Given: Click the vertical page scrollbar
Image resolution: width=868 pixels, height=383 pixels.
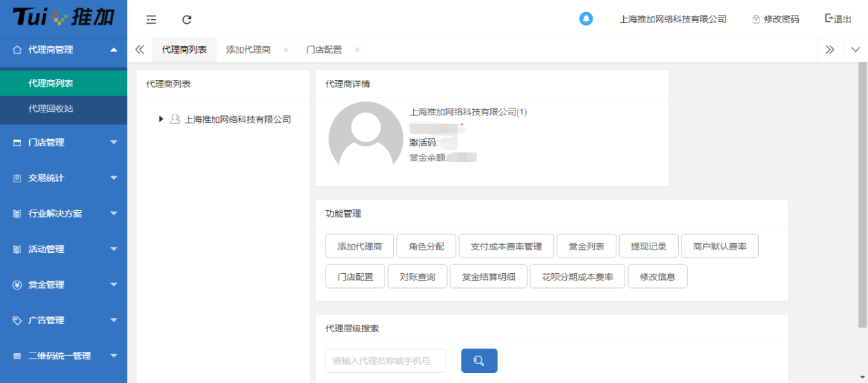Looking at the screenshot, I should pyautogui.click(x=863, y=197).
